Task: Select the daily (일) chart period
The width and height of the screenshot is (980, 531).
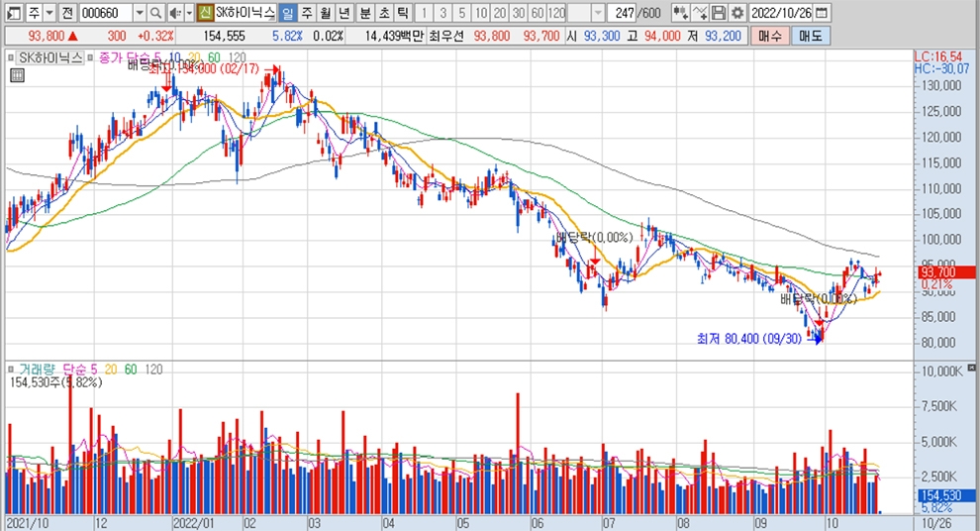Action: click(x=287, y=13)
